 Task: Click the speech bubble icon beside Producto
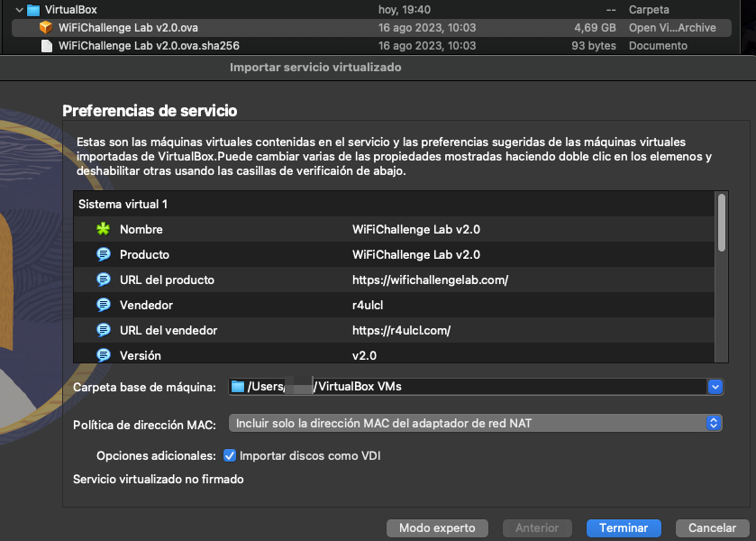(104, 254)
